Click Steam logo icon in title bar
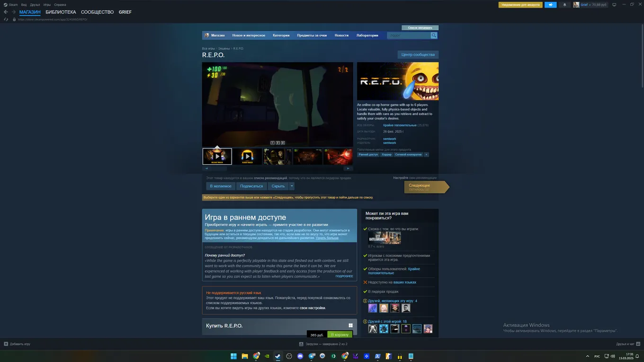This screenshot has height=362, width=644. [5, 5]
